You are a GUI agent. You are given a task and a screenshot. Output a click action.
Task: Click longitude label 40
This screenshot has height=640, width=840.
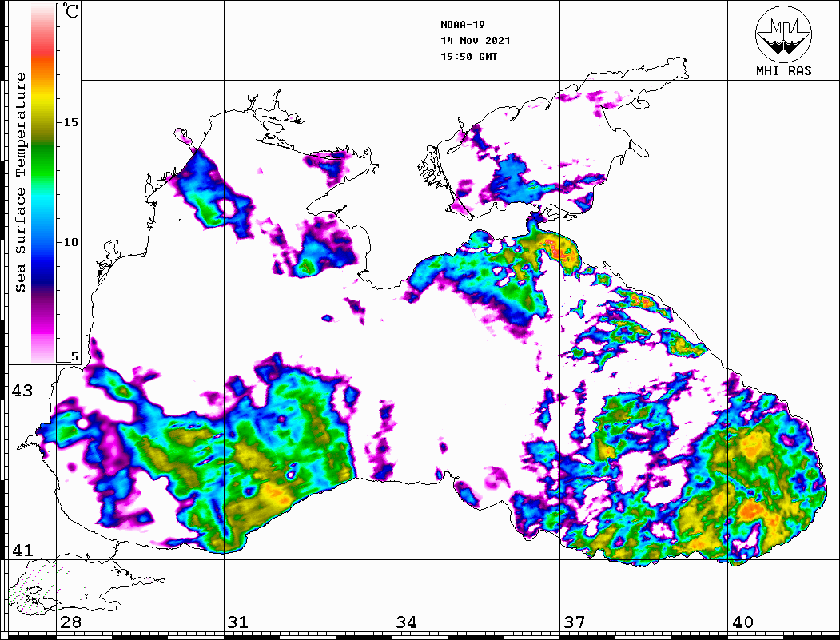[742, 622]
